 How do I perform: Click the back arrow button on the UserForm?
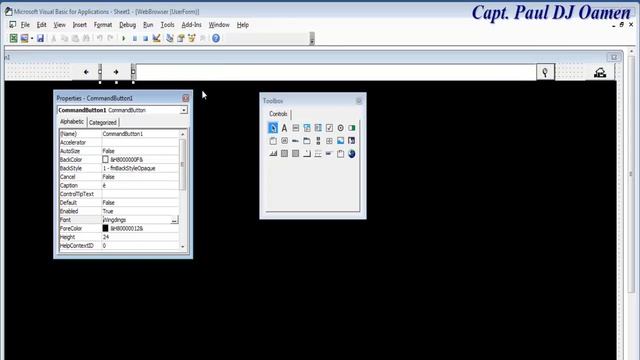point(86,72)
